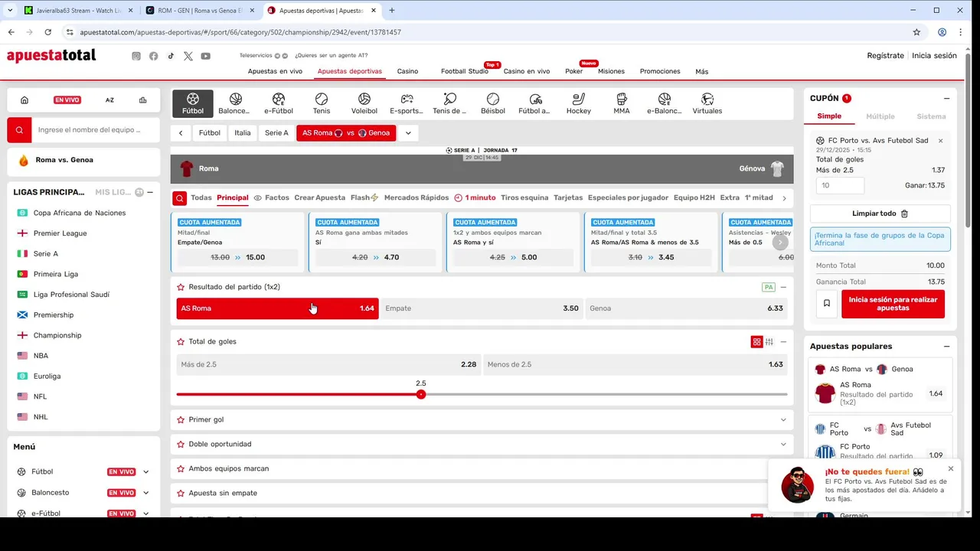Collapse the Apuestas populares panel
Screen dimensions: 980x551
coord(946,347)
